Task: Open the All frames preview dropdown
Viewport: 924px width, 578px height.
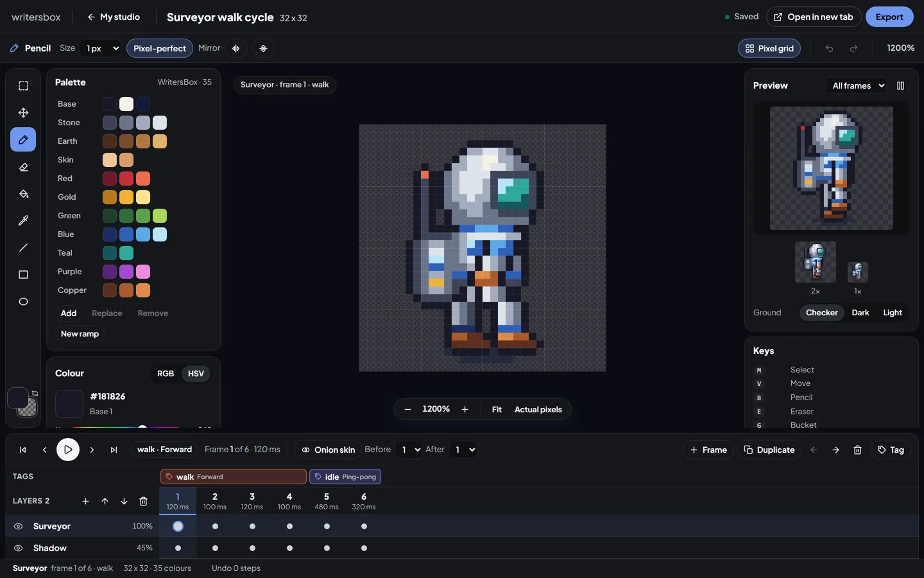Action: click(858, 85)
